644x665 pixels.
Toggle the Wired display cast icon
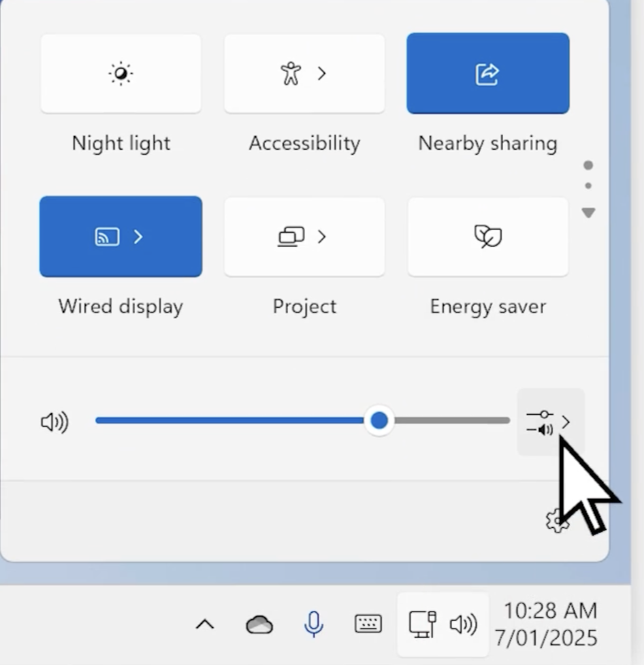[107, 236]
